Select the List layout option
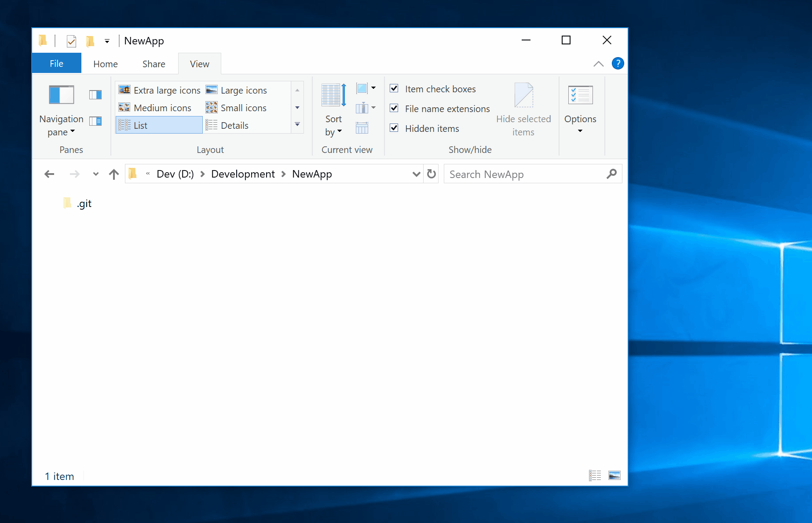Screen dimensions: 812x523 (159, 125)
